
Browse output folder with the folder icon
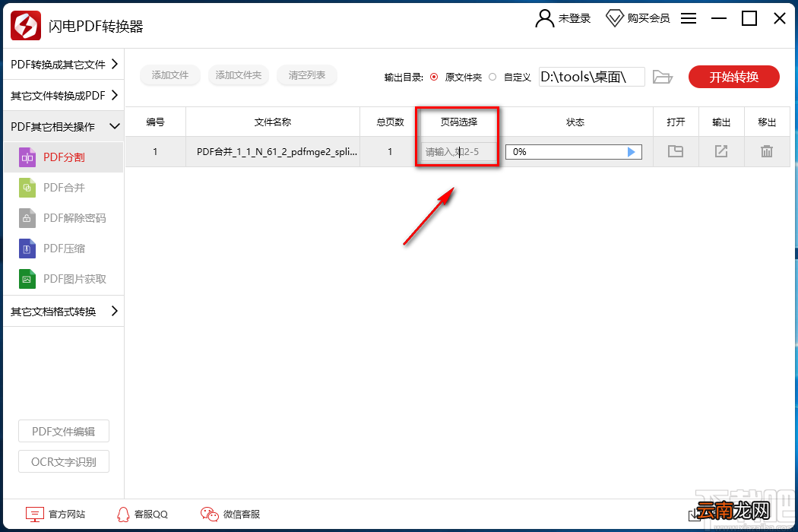coord(663,77)
